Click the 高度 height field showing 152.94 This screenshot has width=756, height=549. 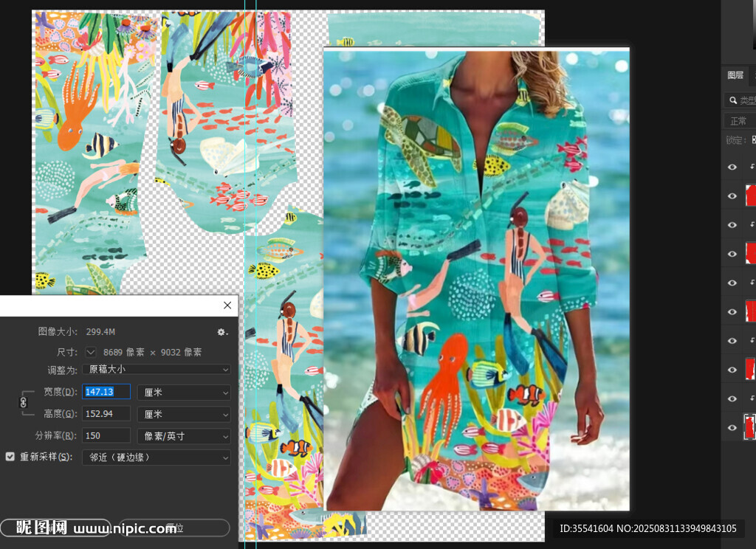pyautogui.click(x=106, y=413)
